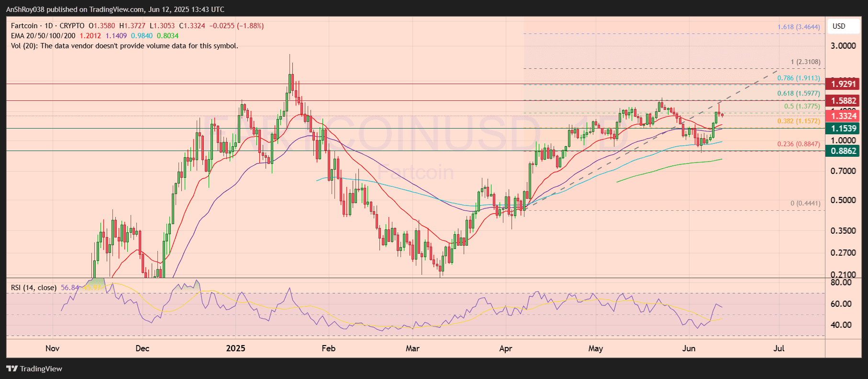
Task: Click the Jul label on time axis
Action: point(779,348)
